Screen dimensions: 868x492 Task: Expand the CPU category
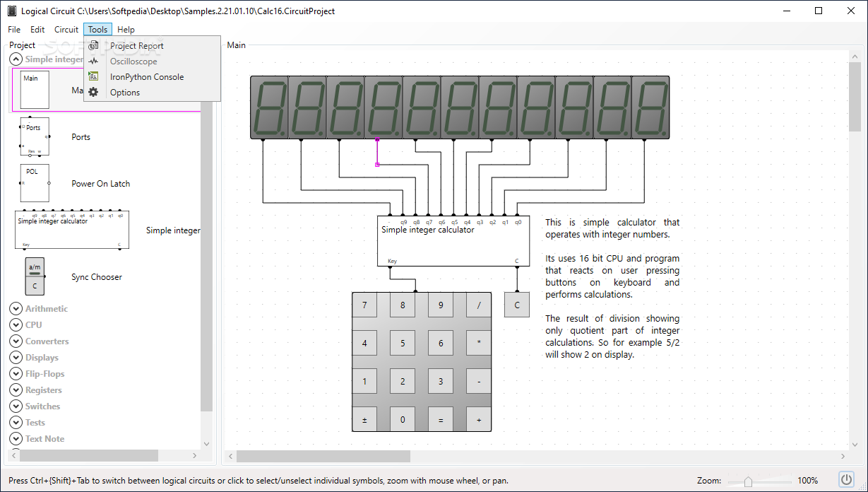click(16, 324)
